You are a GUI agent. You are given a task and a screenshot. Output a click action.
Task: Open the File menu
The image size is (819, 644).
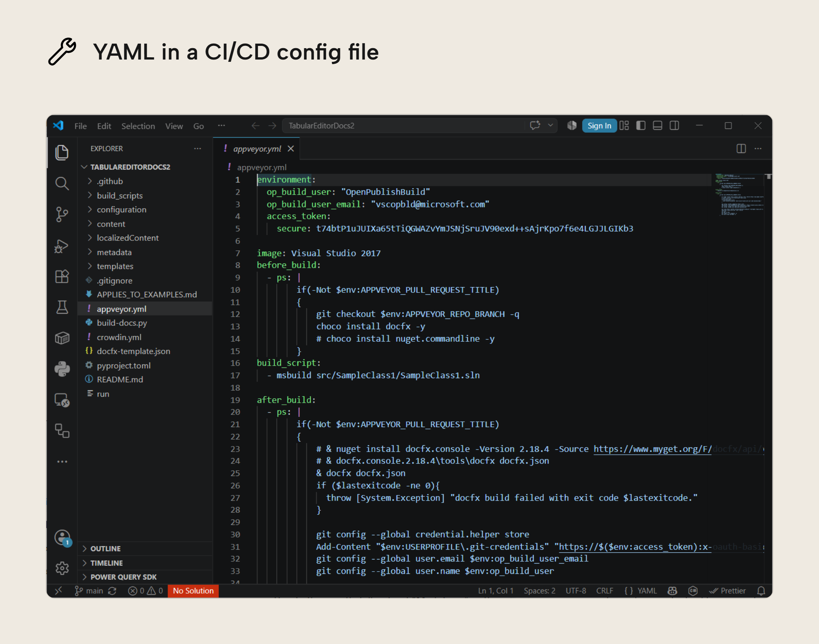coord(80,126)
